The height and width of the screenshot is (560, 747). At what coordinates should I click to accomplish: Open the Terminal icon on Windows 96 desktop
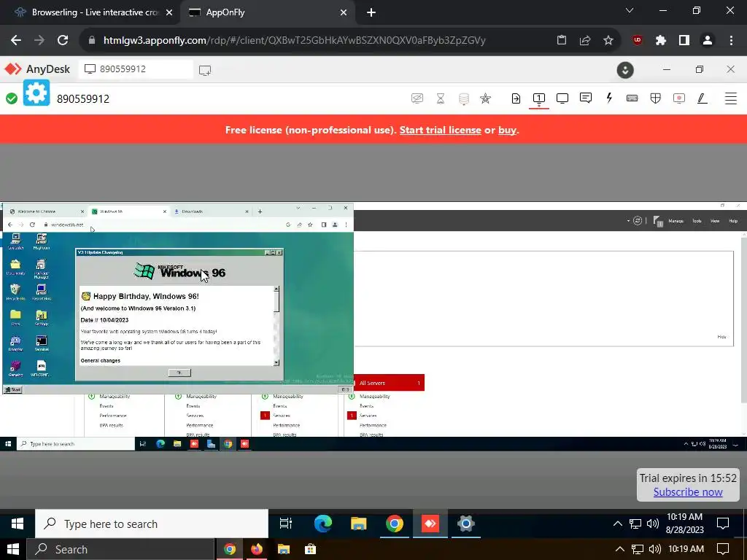tap(42, 343)
